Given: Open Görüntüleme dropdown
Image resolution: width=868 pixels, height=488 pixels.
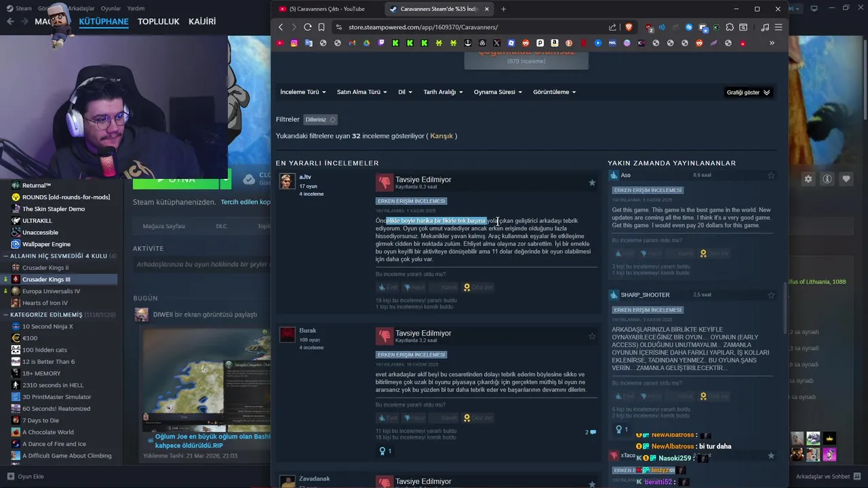Looking at the screenshot, I should [x=555, y=92].
